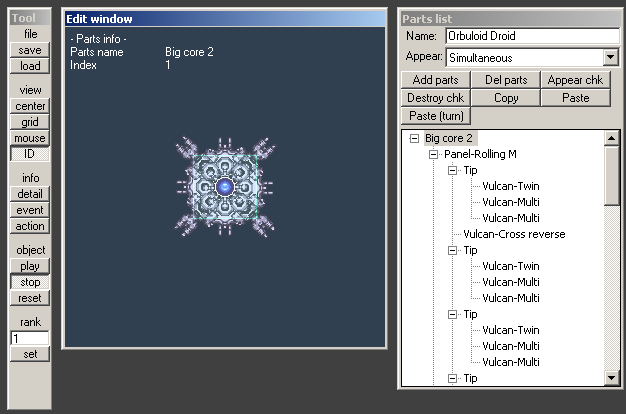Click the load button in Tool panel
Image resolution: width=626 pixels, height=414 pixels.
tap(30, 66)
